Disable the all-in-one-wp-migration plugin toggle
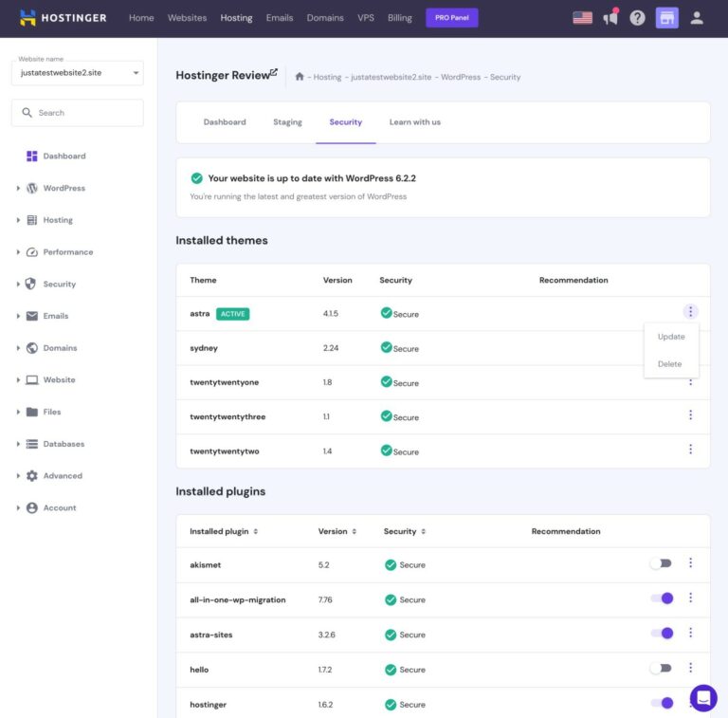 pos(662,598)
